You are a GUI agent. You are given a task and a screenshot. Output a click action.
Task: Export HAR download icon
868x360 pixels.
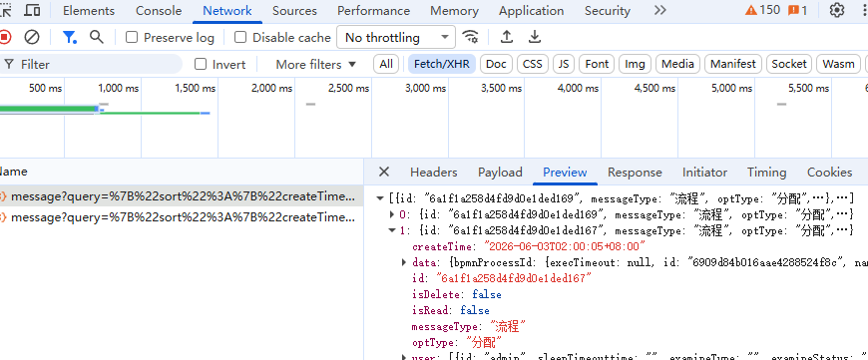click(x=534, y=37)
